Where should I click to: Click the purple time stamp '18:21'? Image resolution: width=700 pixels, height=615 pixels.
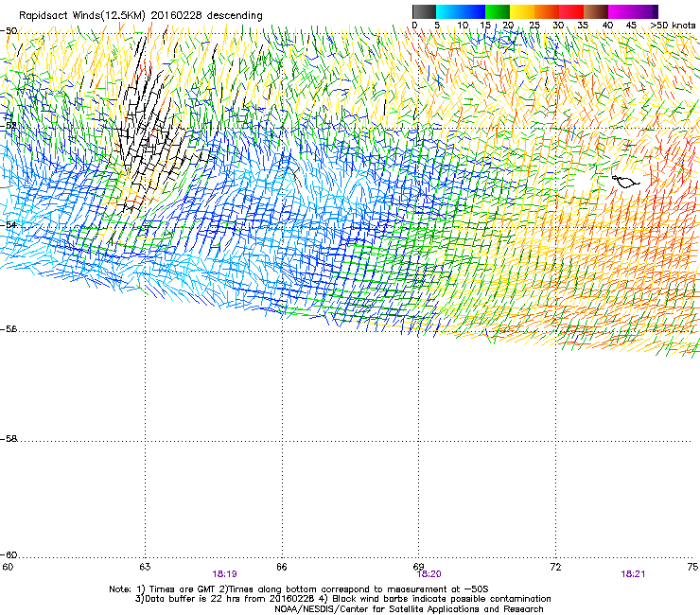(x=633, y=574)
